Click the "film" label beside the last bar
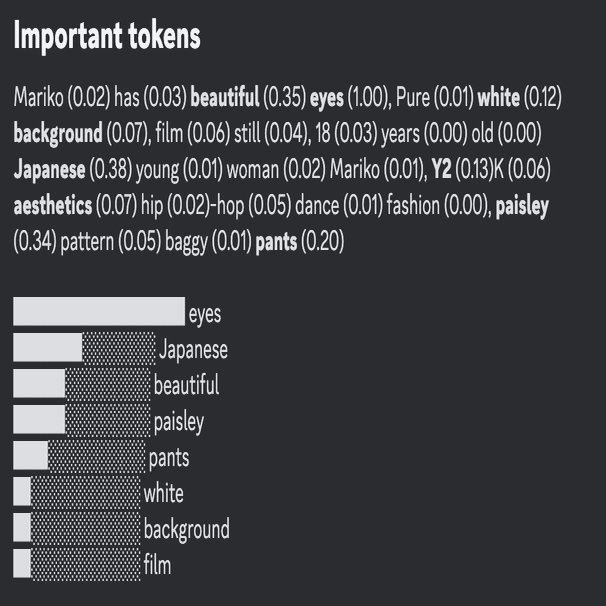Viewport: 606px width, 606px height. point(157,565)
